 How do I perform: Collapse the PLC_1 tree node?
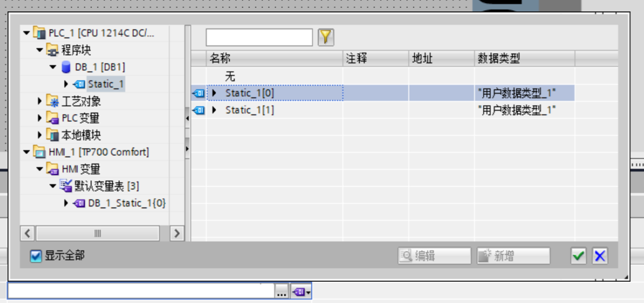coord(27,33)
